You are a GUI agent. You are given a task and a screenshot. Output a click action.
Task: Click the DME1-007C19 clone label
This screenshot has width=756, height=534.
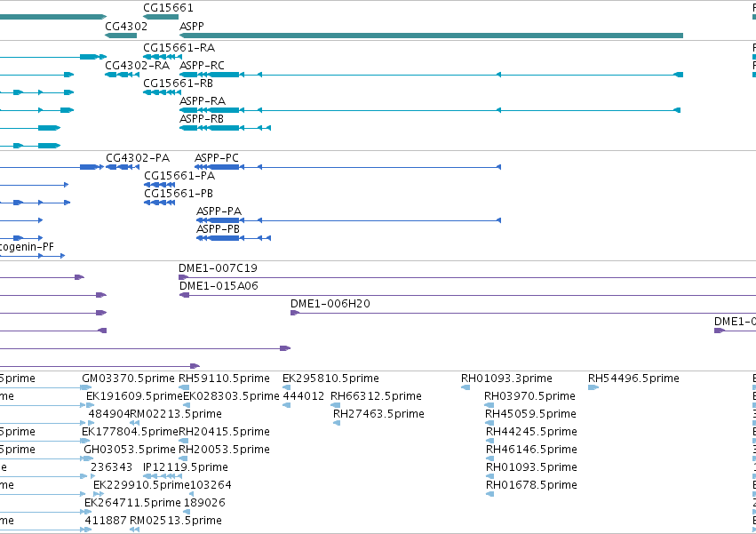pos(218,268)
